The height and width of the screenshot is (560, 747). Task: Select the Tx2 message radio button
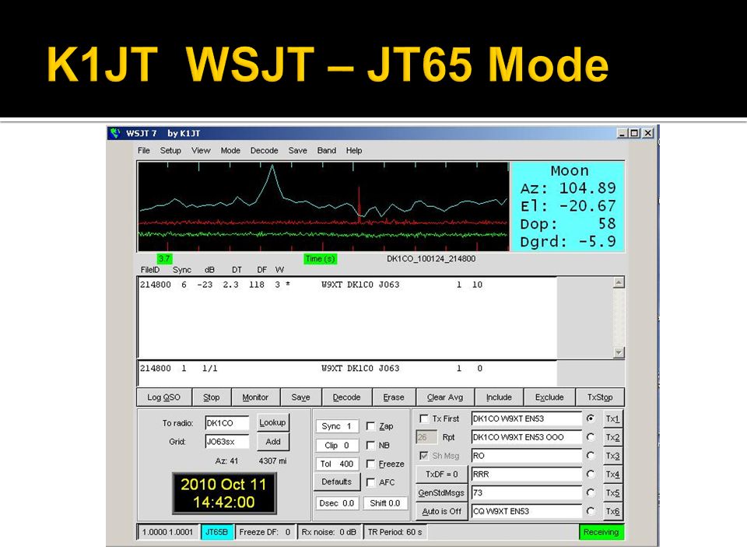click(591, 437)
